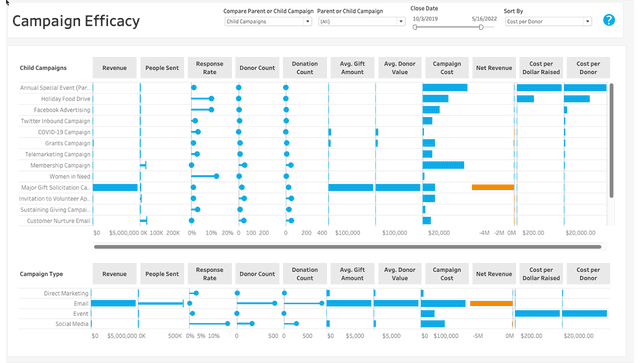Click Event Cost per Donor bar

point(584,314)
